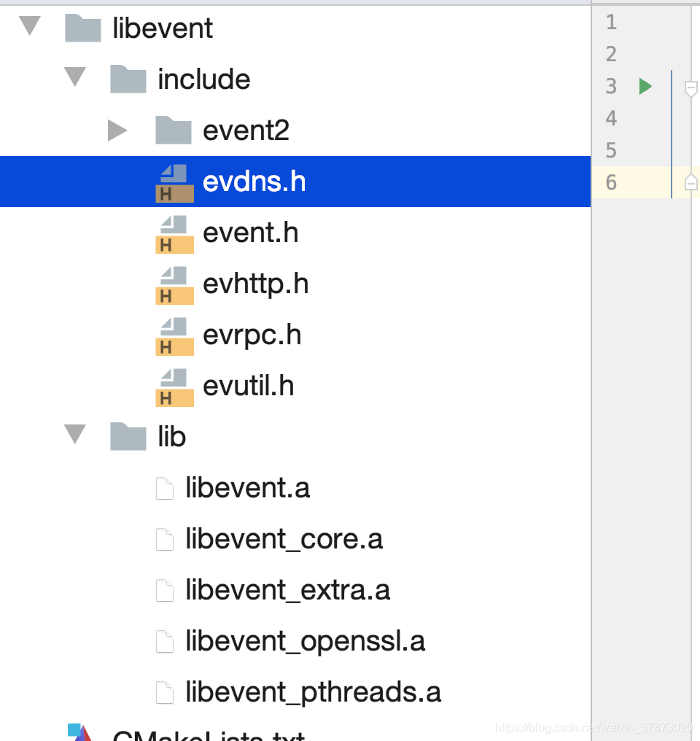This screenshot has height=741, width=700.
Task: Open the event.h file
Action: (x=250, y=233)
